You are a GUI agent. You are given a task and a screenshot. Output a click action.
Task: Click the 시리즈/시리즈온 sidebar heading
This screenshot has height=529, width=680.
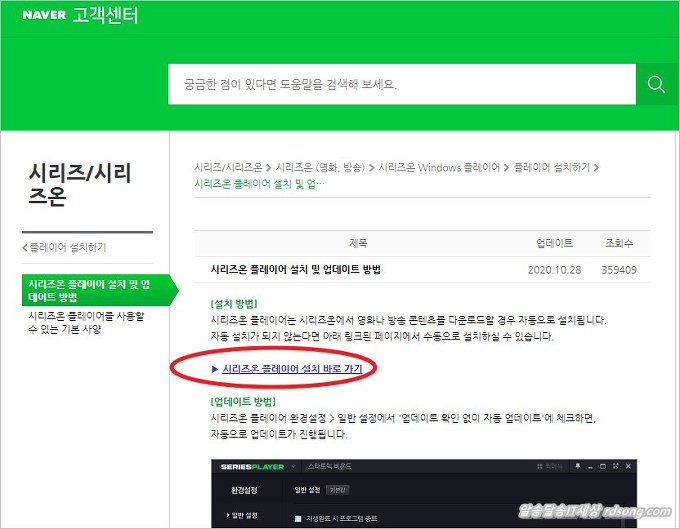tap(80, 184)
